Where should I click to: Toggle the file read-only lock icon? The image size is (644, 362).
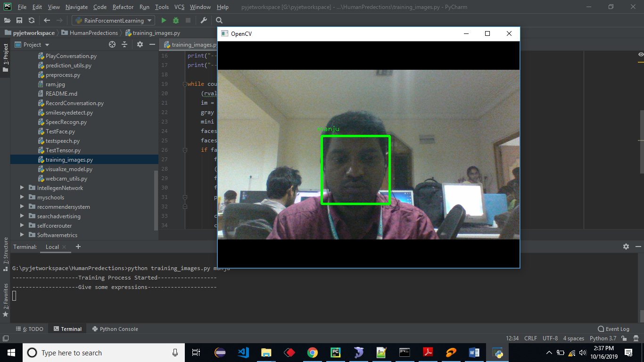624,338
